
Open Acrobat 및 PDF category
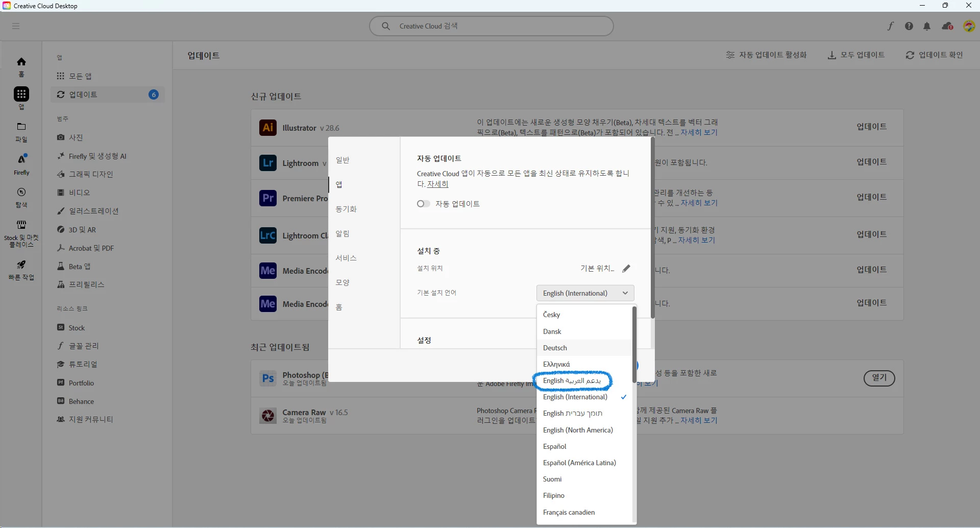tap(107, 248)
